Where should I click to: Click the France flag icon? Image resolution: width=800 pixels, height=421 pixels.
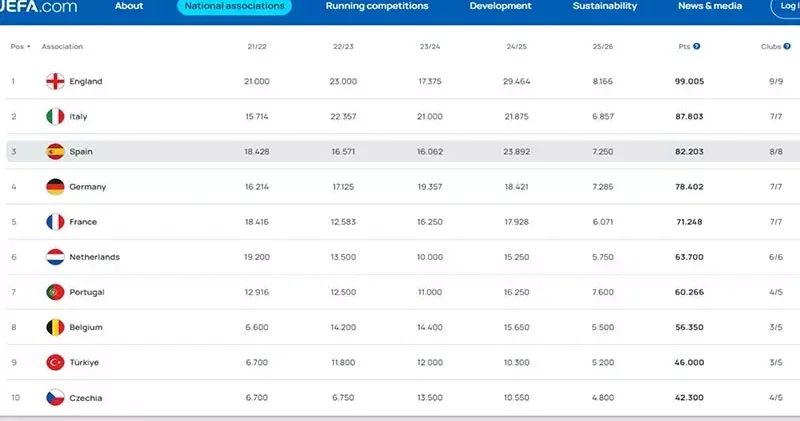tap(56, 222)
